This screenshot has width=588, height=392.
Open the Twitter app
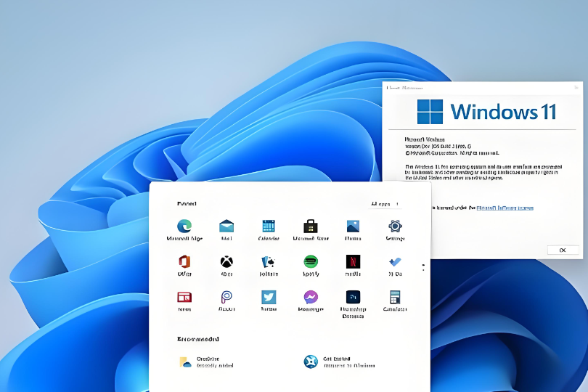coord(269,301)
